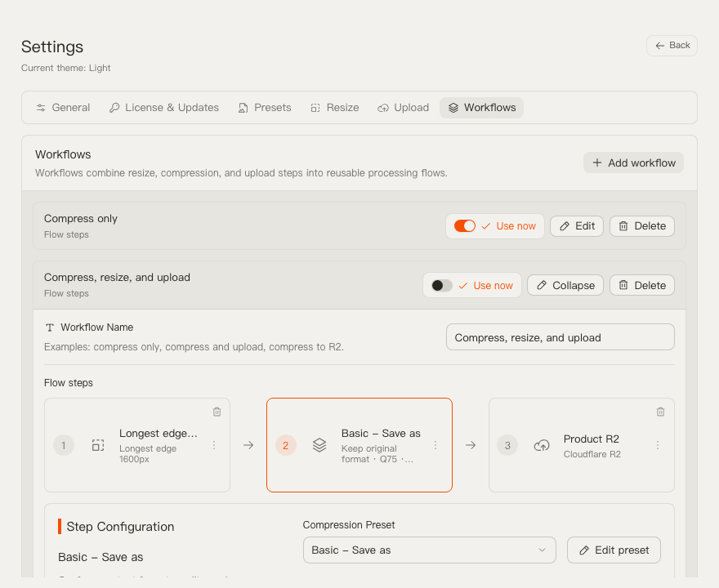Open the Longest edge step options menu
The width and height of the screenshot is (719, 588).
click(214, 445)
